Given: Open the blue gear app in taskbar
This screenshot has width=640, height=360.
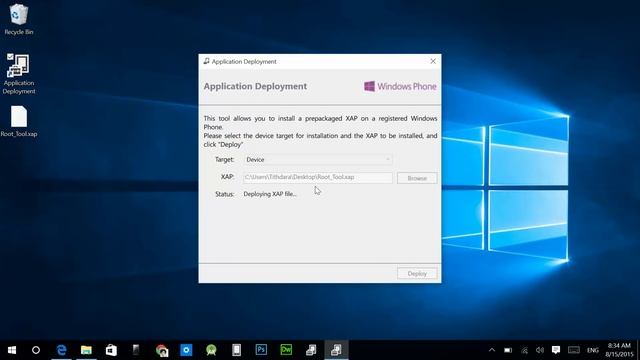Looking at the screenshot, I should pyautogui.click(x=186, y=350).
